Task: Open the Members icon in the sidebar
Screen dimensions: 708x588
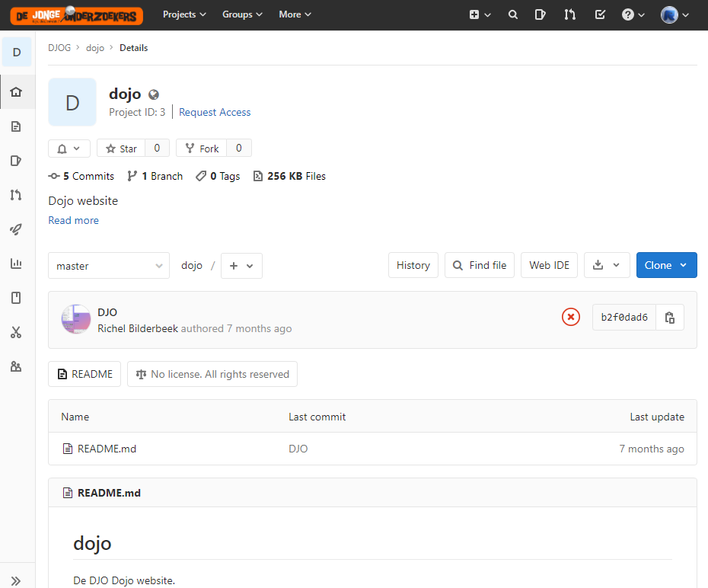Action: (16, 366)
